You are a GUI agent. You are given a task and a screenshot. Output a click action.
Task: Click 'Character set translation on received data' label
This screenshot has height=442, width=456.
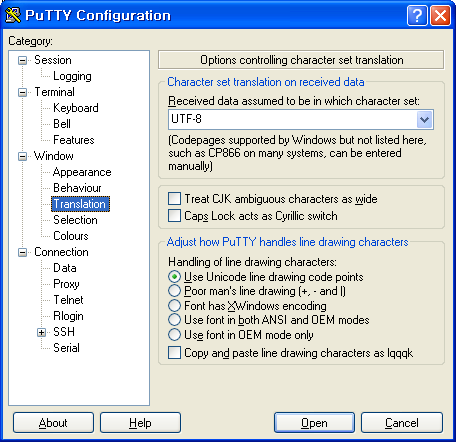tap(266, 82)
